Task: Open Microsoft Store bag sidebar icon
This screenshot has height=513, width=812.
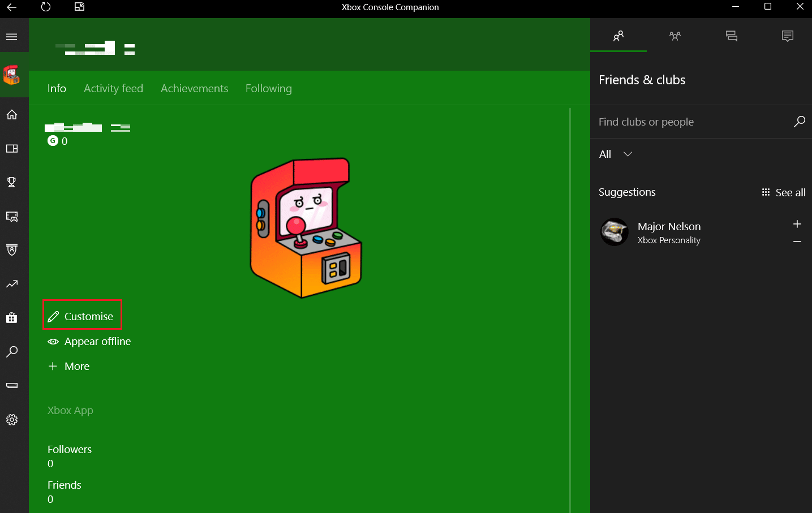Action: (12, 318)
